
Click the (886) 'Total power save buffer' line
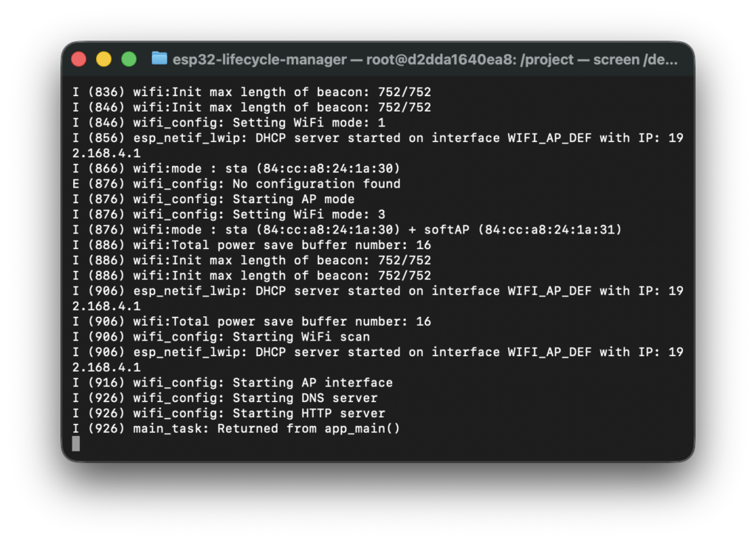[252, 245]
